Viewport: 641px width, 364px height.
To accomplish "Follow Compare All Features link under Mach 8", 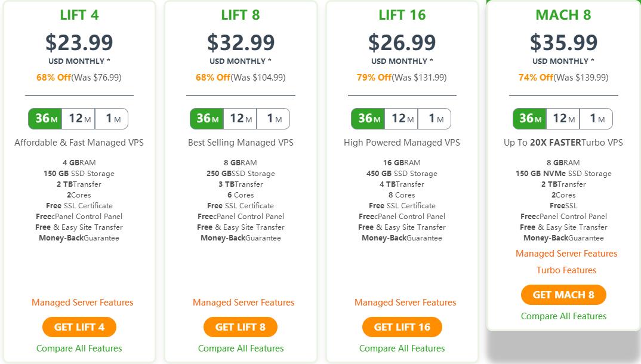I will [x=563, y=316].
